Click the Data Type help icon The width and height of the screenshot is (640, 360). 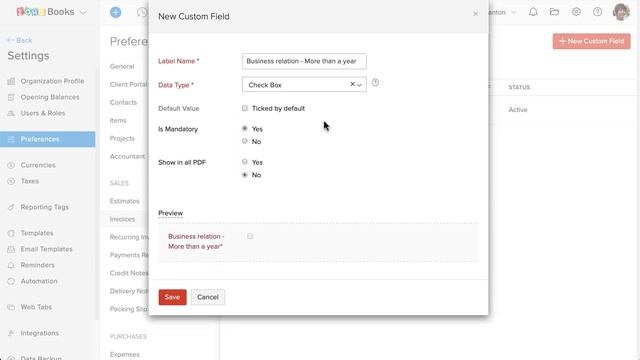click(375, 82)
